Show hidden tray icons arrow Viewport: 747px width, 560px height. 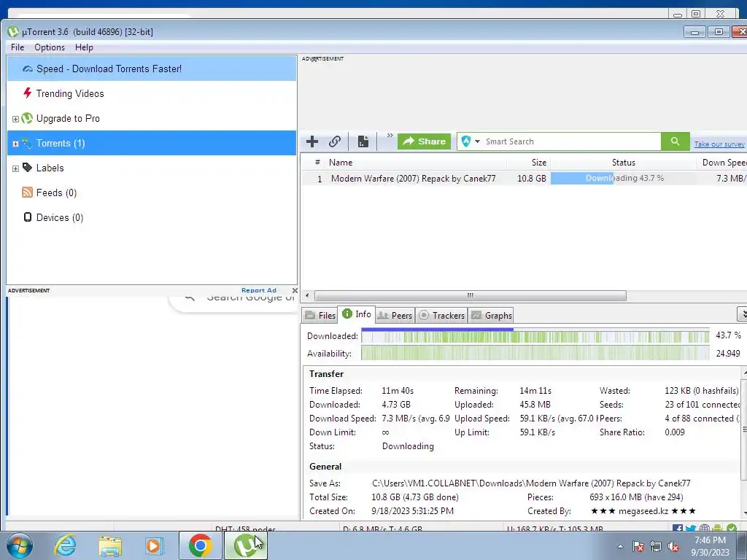(620, 547)
